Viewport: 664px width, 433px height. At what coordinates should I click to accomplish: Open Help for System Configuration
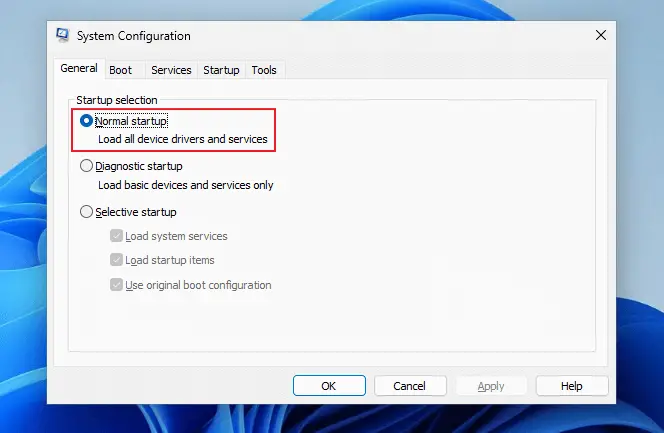(x=572, y=386)
